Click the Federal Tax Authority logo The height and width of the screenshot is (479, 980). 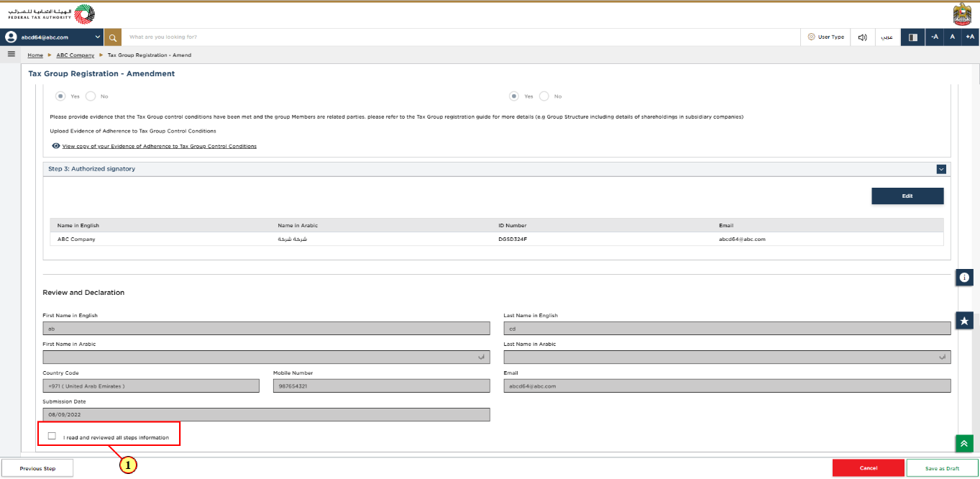tap(51, 14)
